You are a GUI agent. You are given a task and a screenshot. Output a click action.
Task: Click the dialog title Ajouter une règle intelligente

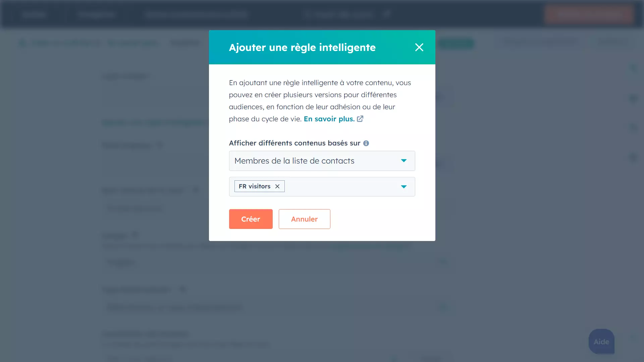click(x=302, y=47)
